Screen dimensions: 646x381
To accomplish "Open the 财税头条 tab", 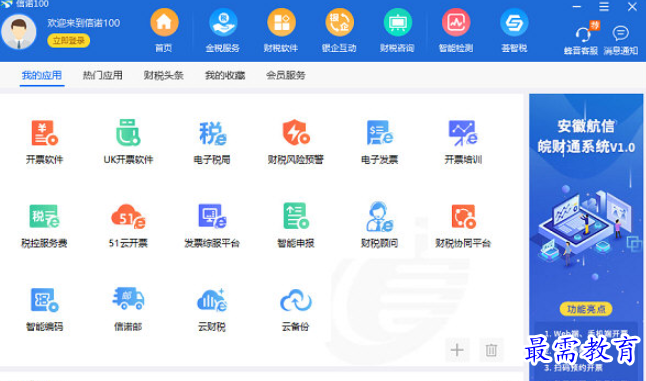I will (x=164, y=75).
